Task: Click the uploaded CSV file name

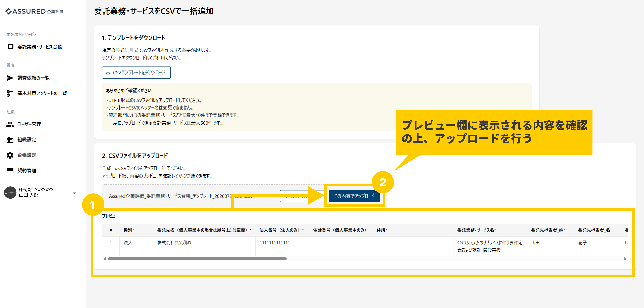Action: [x=181, y=196]
